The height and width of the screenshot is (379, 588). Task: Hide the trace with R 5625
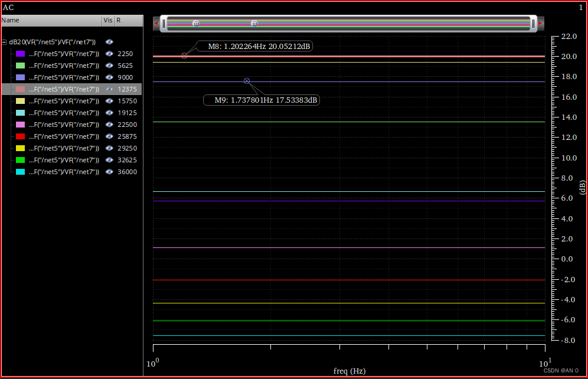click(109, 66)
